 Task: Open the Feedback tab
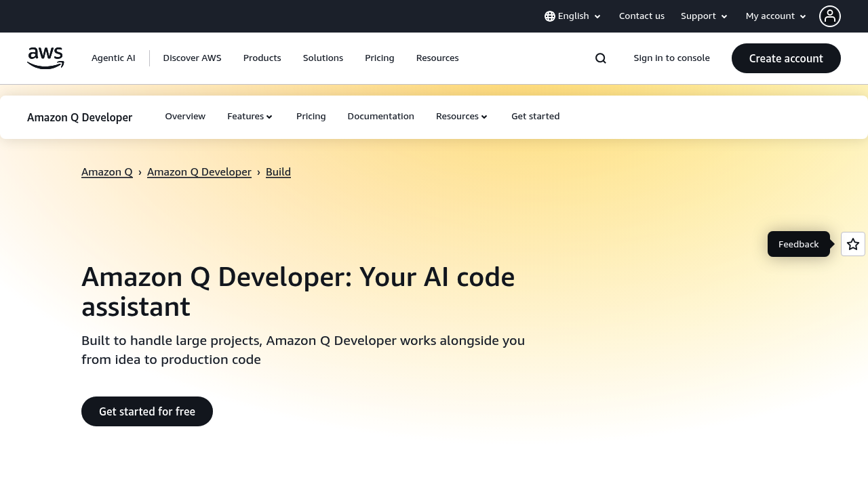798,243
